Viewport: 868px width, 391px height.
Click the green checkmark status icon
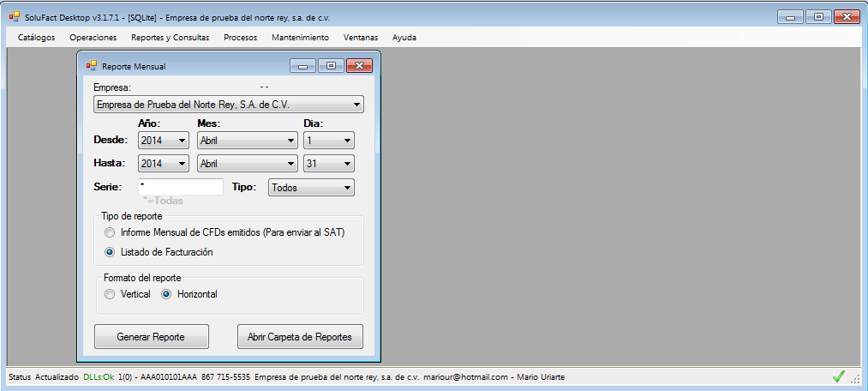pos(839,376)
